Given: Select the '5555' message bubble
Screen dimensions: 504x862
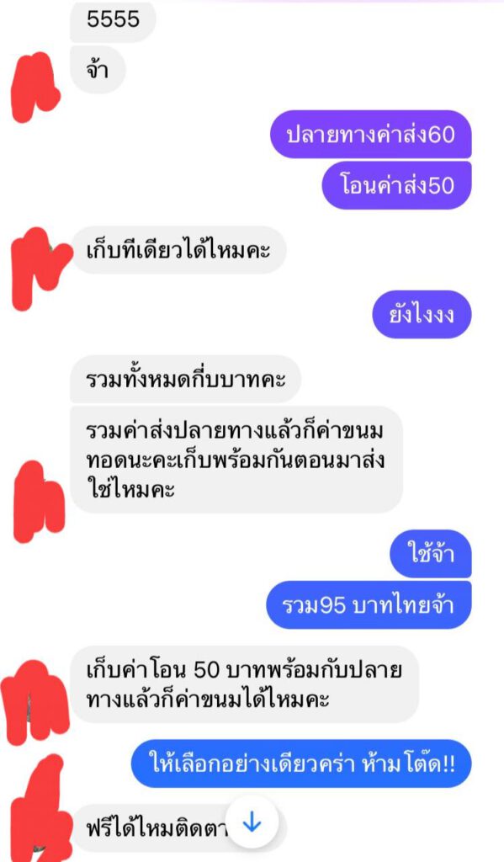Looking at the screenshot, I should [113, 21].
